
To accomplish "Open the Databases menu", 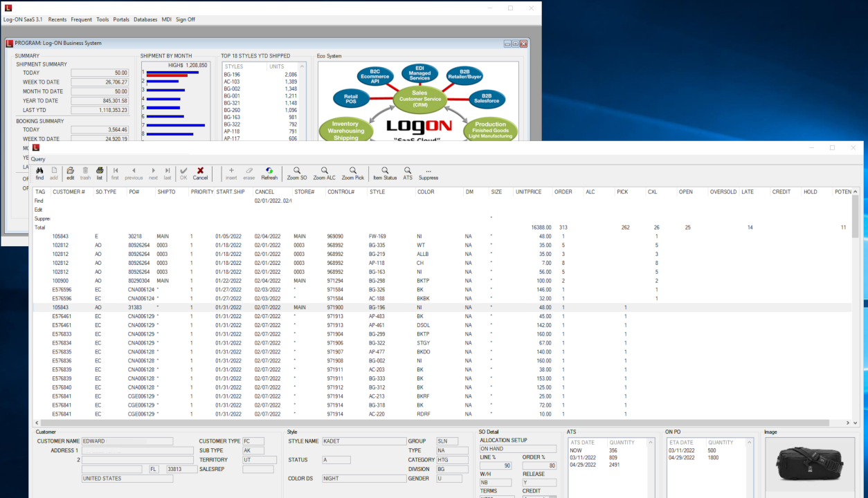I will (145, 19).
